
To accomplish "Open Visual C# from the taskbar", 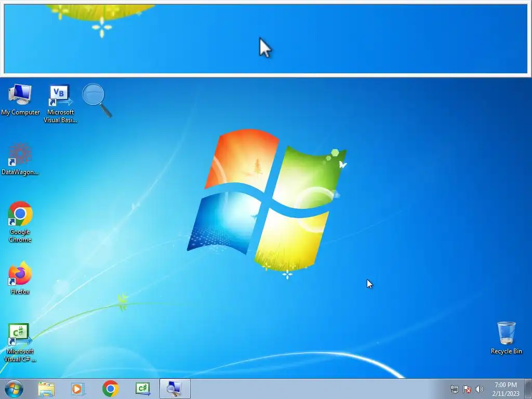I will point(143,389).
